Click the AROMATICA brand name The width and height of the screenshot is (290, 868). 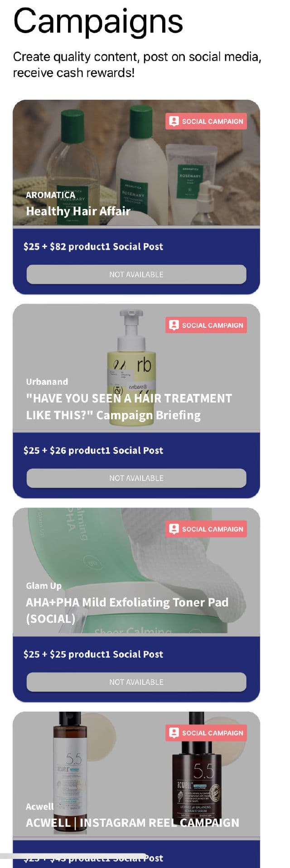coord(50,195)
